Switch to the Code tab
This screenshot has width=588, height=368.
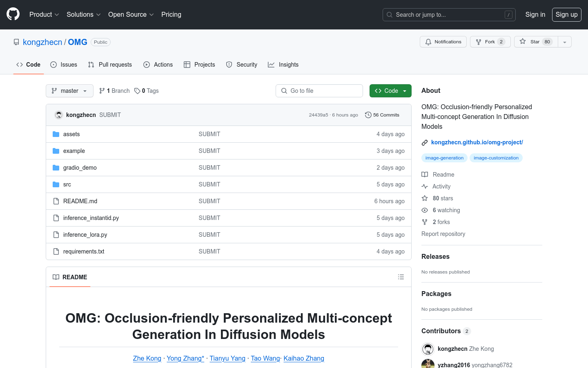coord(28,65)
